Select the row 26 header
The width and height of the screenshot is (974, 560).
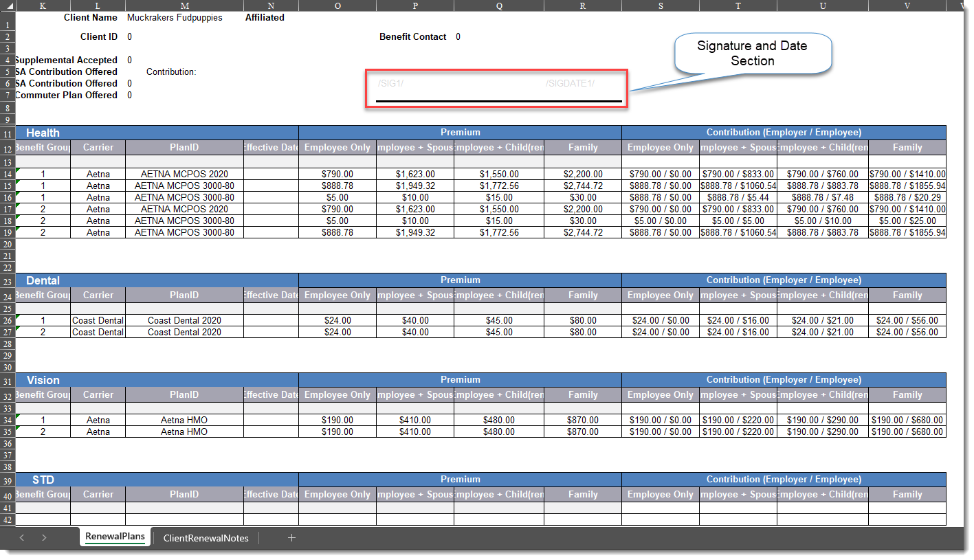pos(7,321)
